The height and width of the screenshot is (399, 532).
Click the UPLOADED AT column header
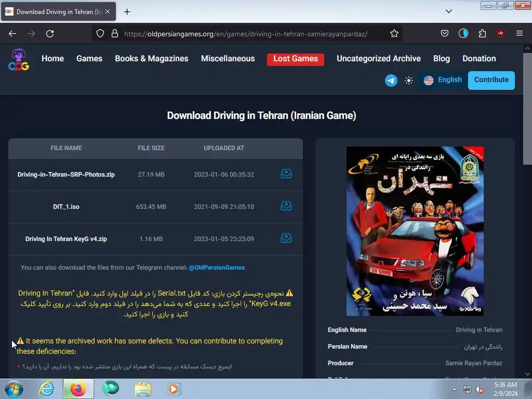224,148
